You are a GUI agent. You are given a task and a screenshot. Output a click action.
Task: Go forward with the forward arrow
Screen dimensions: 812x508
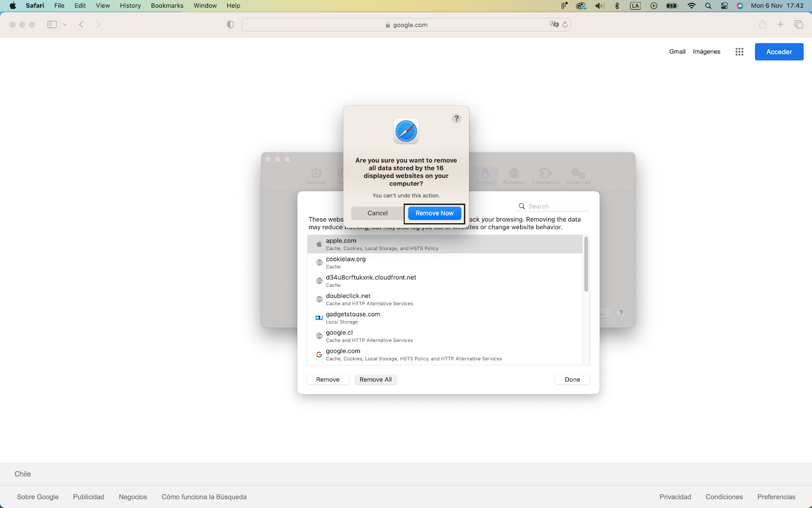98,24
